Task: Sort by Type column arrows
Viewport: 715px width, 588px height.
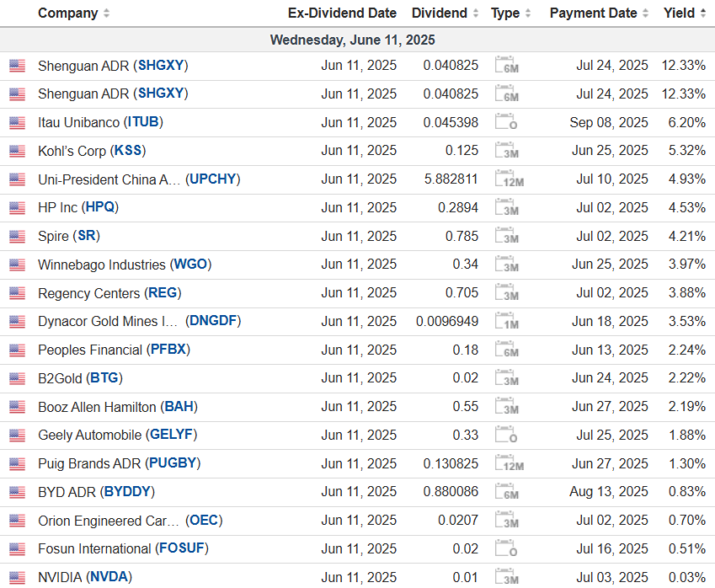Action: pyautogui.click(x=528, y=13)
